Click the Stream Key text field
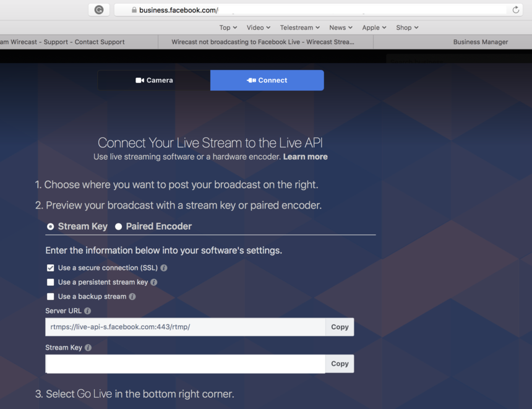Image resolution: width=532 pixels, height=409 pixels. pos(186,364)
